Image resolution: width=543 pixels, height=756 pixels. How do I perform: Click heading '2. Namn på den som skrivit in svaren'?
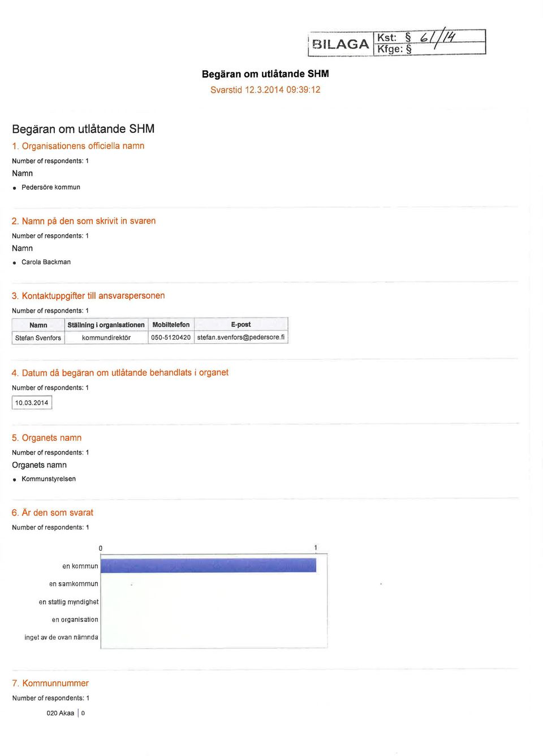point(84,221)
